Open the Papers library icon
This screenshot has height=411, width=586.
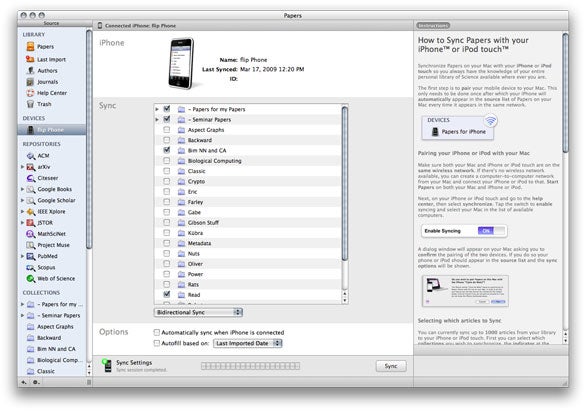click(30, 47)
